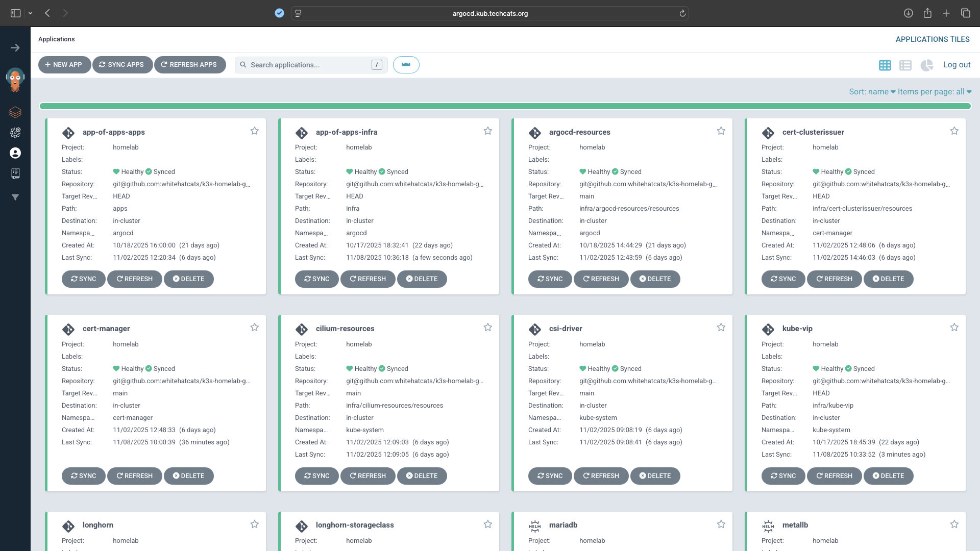This screenshot has width=980, height=551.
Task: Log out of Argo CD
Action: tap(957, 65)
